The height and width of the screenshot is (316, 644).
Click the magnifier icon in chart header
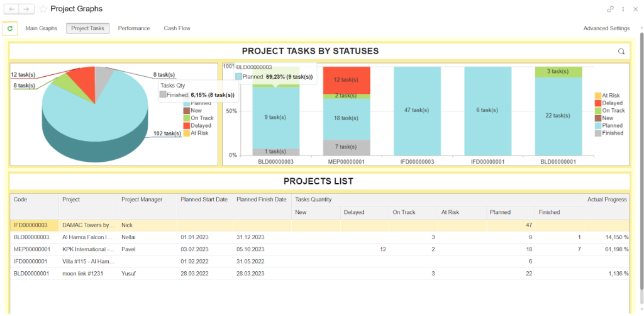(x=621, y=52)
